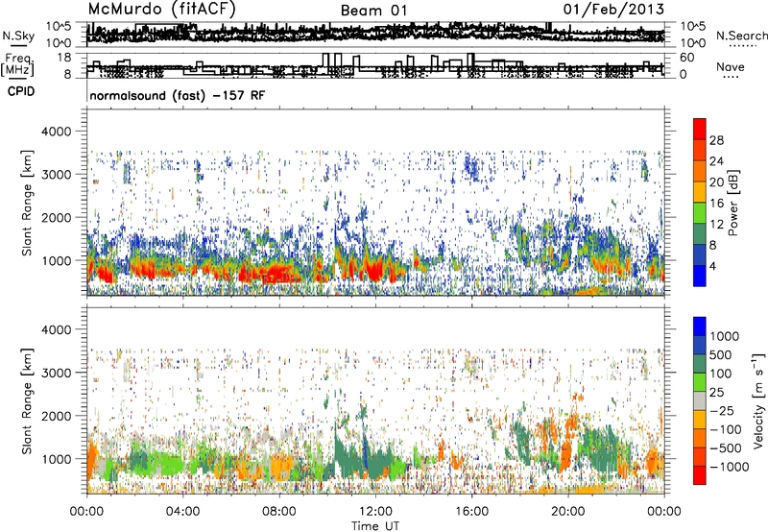
Task: Click the '12:00' time axis label
Action: 375,512
